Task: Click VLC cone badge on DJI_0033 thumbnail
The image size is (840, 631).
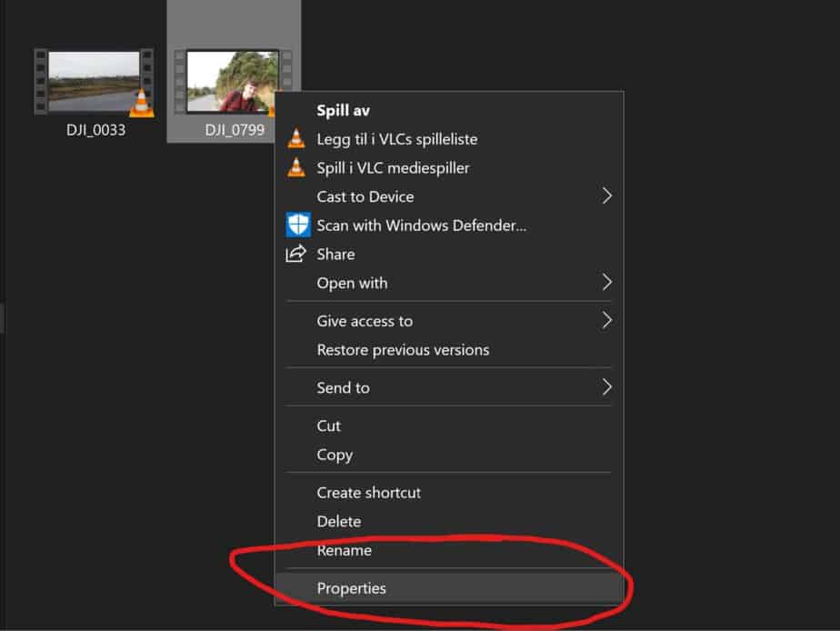Action: pyautogui.click(x=142, y=103)
